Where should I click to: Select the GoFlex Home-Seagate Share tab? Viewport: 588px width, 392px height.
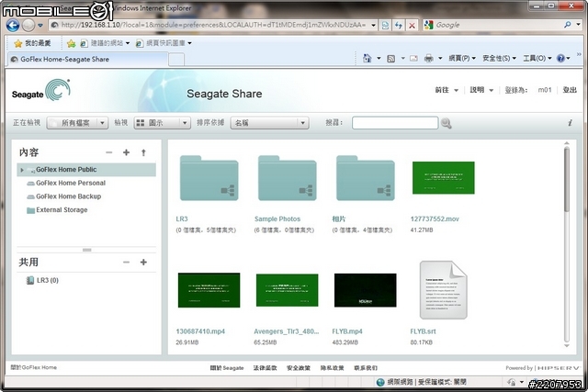[x=88, y=59]
